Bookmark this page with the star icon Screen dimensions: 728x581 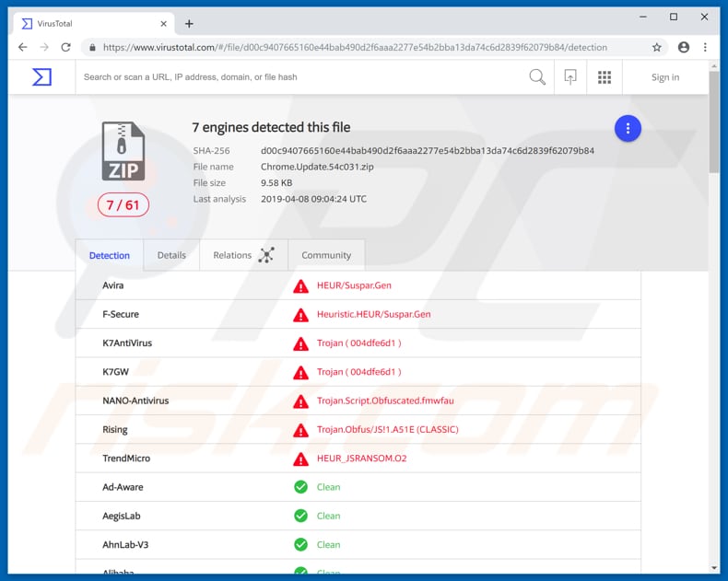[x=657, y=47]
